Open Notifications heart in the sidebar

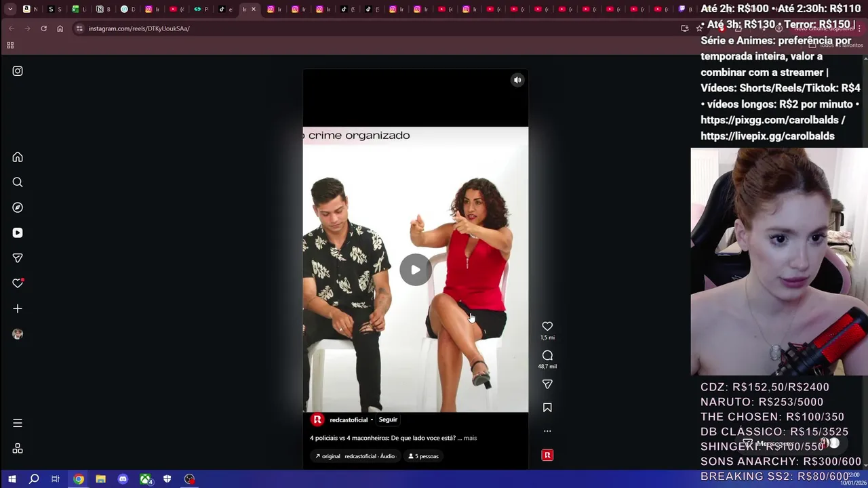[18, 283]
